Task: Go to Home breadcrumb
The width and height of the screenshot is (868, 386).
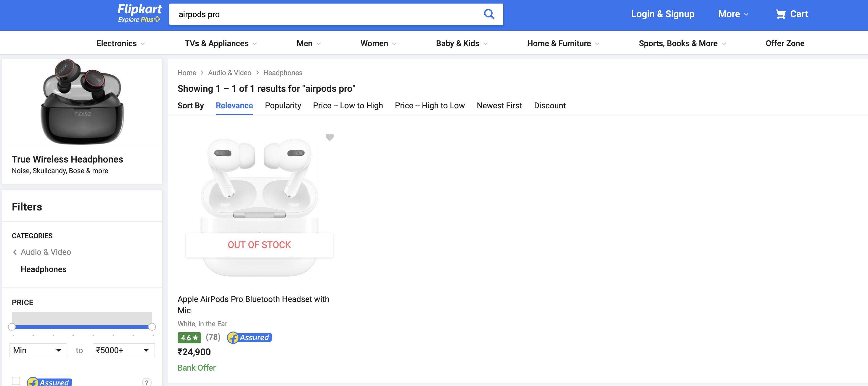Action: pyautogui.click(x=187, y=73)
